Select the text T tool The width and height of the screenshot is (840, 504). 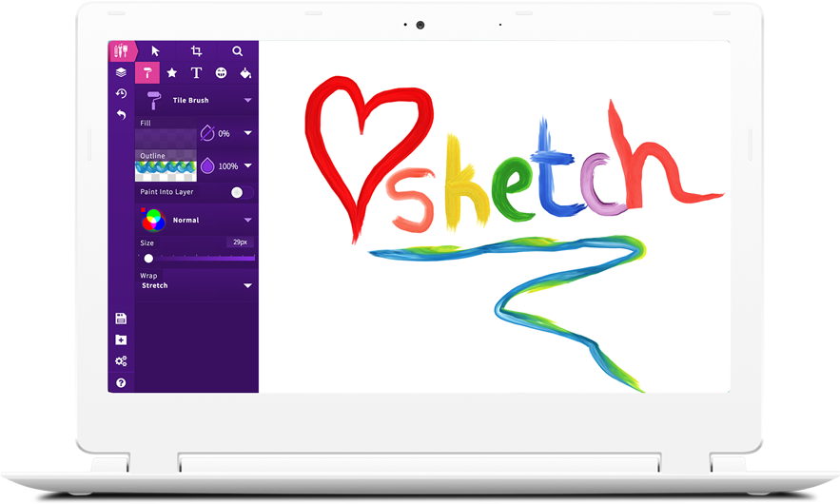[x=196, y=72]
